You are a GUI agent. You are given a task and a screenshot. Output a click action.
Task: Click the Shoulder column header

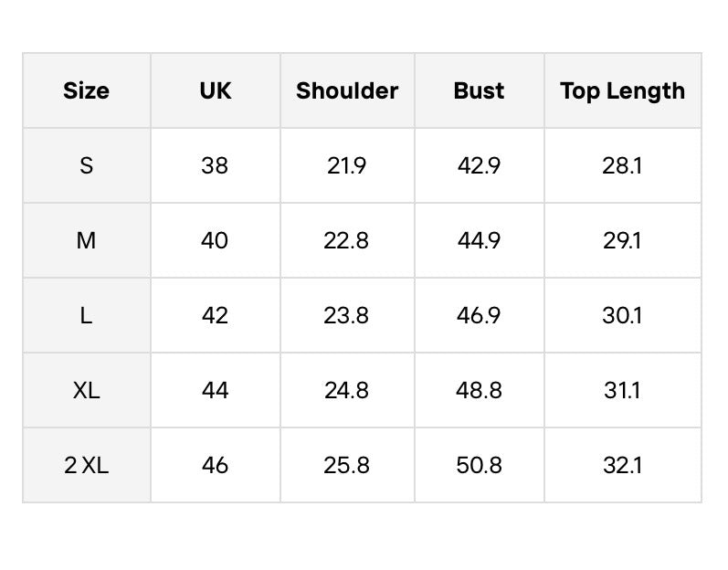tap(347, 90)
